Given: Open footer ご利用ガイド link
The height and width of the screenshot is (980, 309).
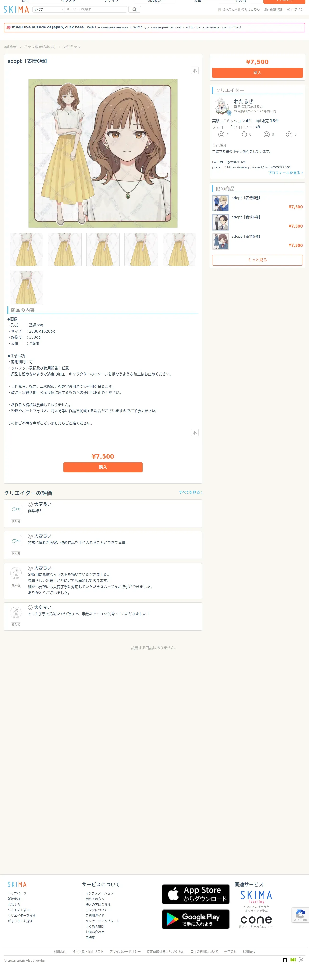Looking at the screenshot, I should (x=95, y=915).
